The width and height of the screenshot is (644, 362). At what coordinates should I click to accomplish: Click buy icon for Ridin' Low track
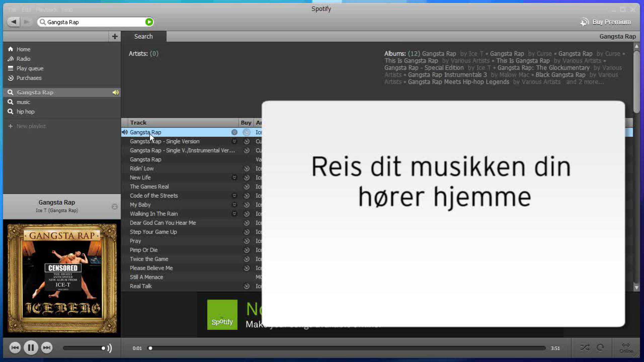click(247, 168)
